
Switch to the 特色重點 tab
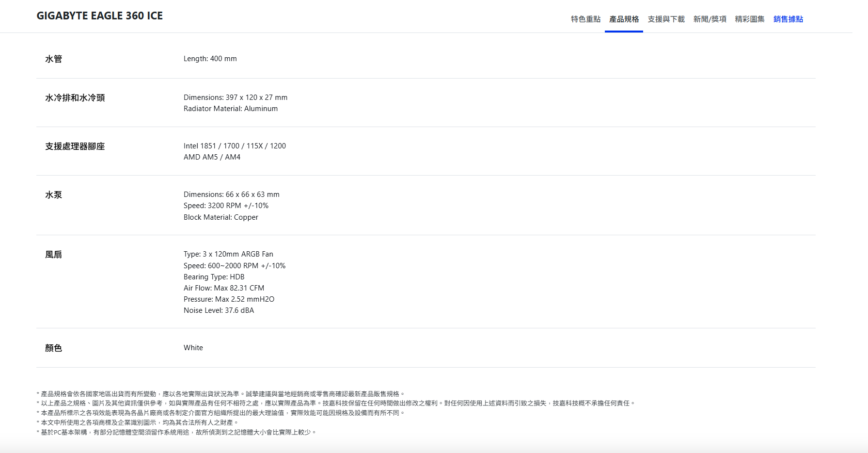(585, 19)
